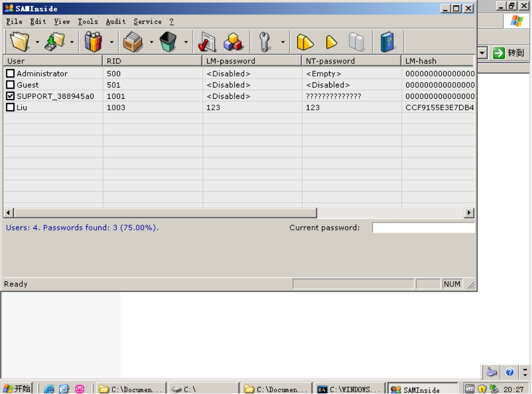The width and height of the screenshot is (532, 394).
Task: Open the Edit menu
Action: coord(38,21)
